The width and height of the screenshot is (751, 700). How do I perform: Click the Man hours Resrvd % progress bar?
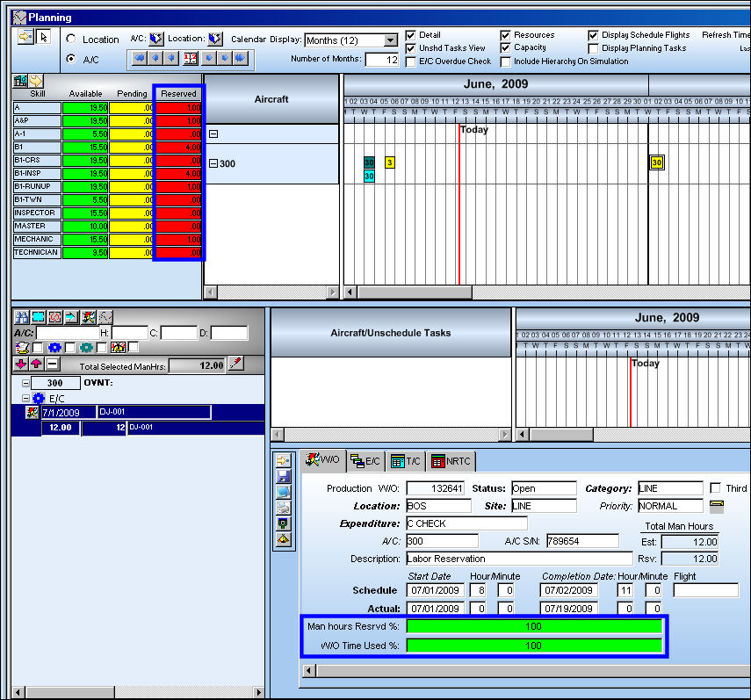(534, 626)
